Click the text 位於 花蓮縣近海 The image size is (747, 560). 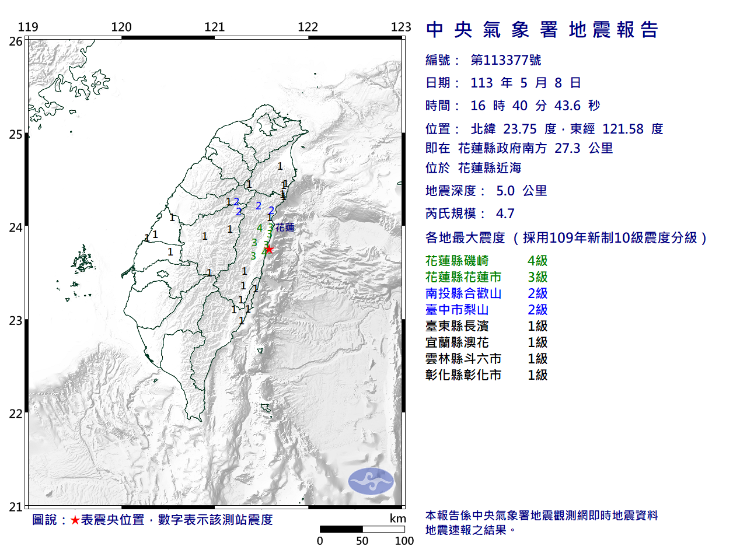click(473, 168)
